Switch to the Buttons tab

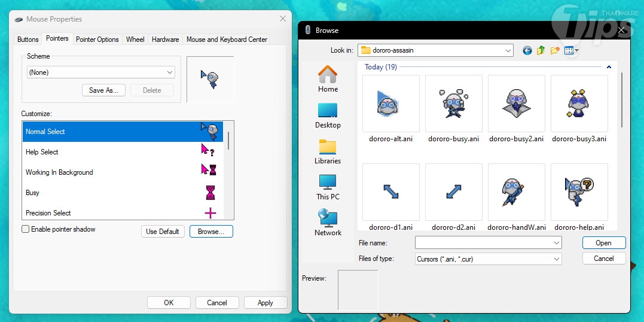pyautogui.click(x=28, y=40)
